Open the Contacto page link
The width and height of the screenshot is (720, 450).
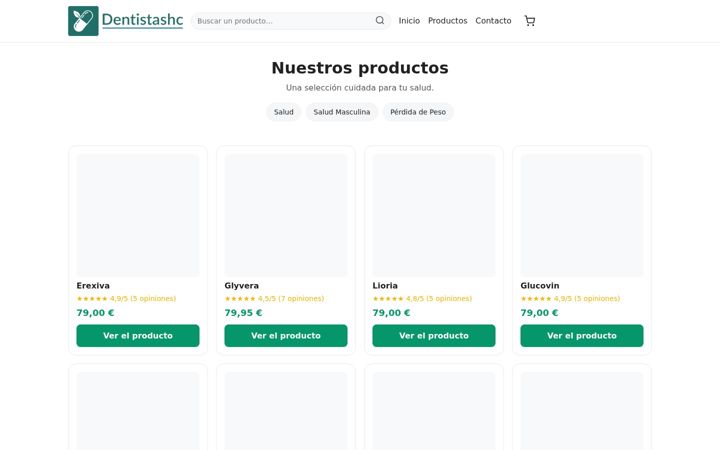(x=493, y=21)
